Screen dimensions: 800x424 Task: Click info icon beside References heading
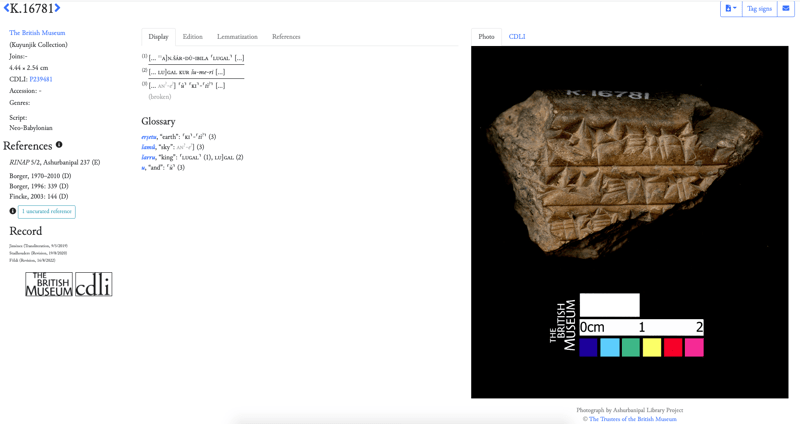click(x=59, y=145)
